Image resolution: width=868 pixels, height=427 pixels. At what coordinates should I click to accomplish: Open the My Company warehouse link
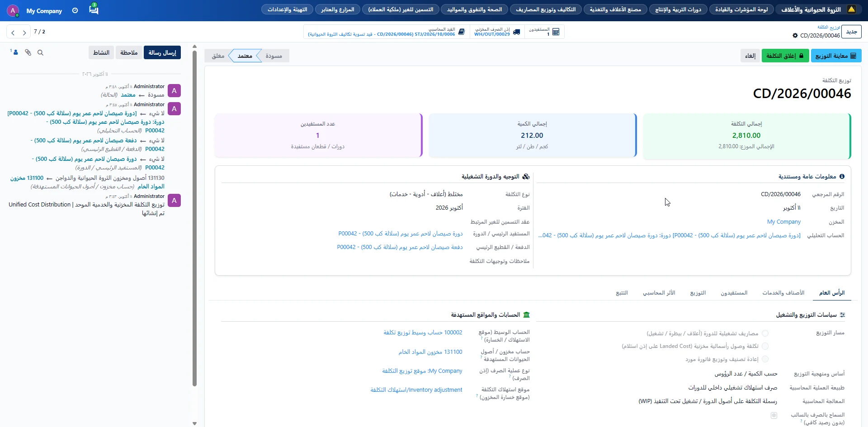point(783,222)
